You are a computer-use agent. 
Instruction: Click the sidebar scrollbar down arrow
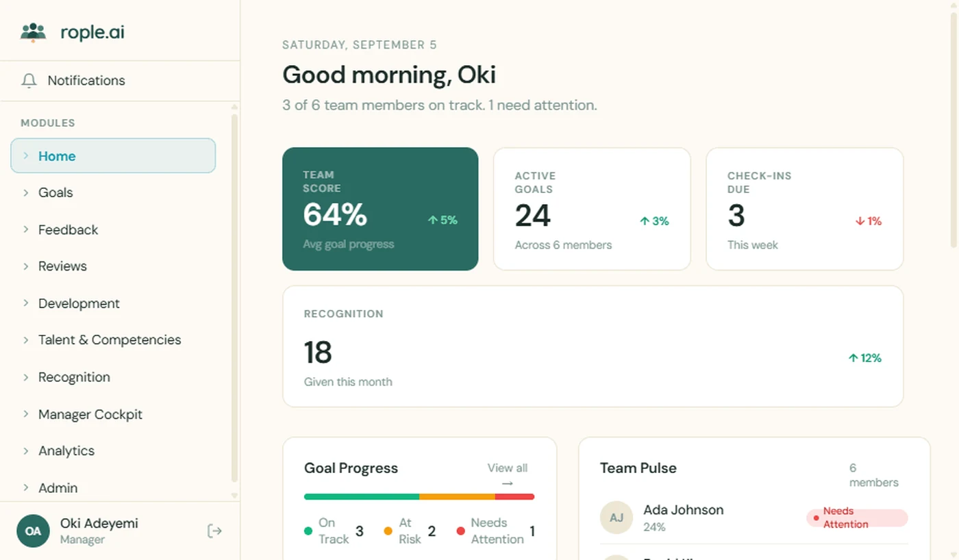(234, 495)
